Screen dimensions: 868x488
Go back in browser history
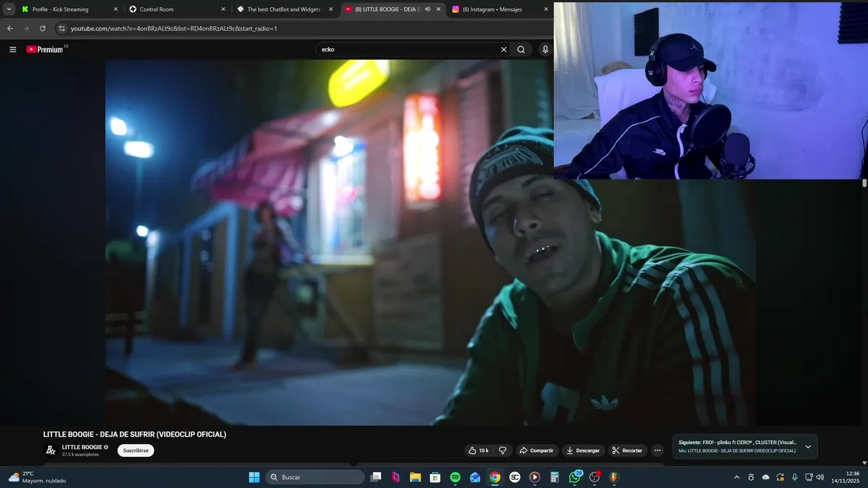(x=9, y=28)
